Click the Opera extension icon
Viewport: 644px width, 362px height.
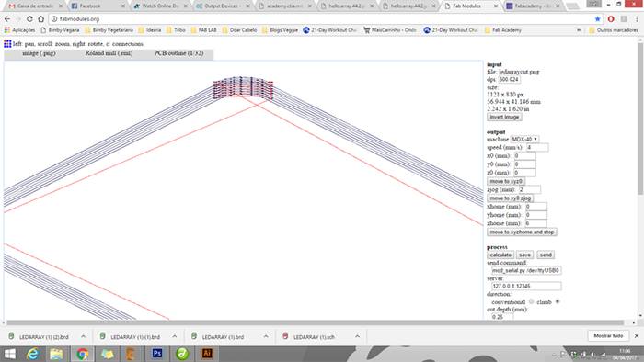pos(611,19)
